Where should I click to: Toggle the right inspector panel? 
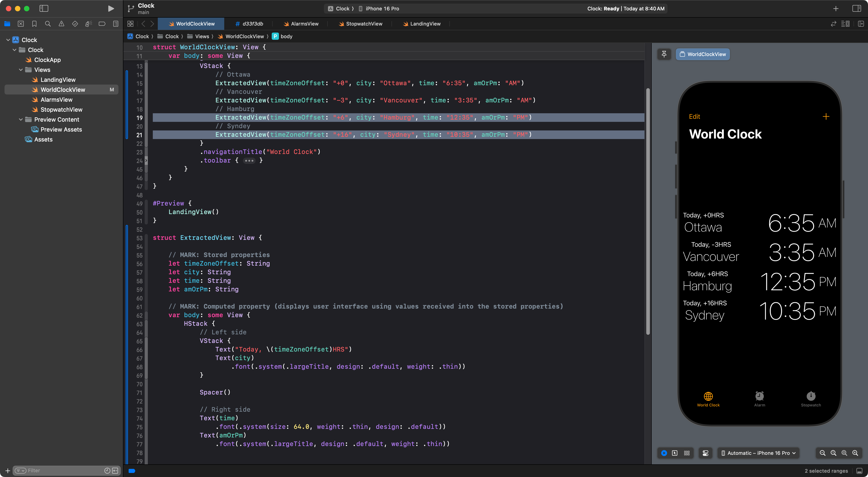(x=856, y=8)
